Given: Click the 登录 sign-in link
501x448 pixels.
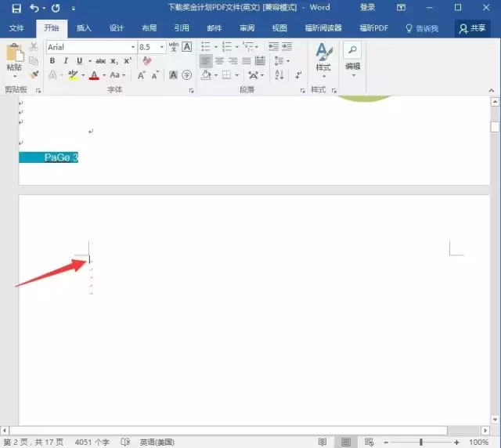Looking at the screenshot, I should (x=367, y=7).
